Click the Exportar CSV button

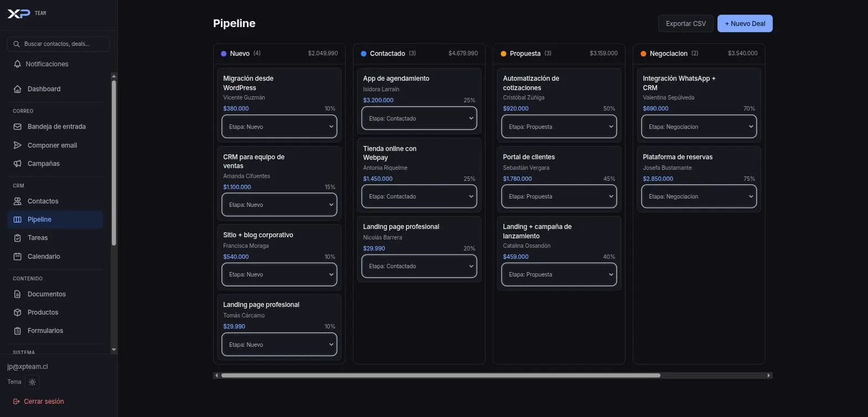point(686,23)
